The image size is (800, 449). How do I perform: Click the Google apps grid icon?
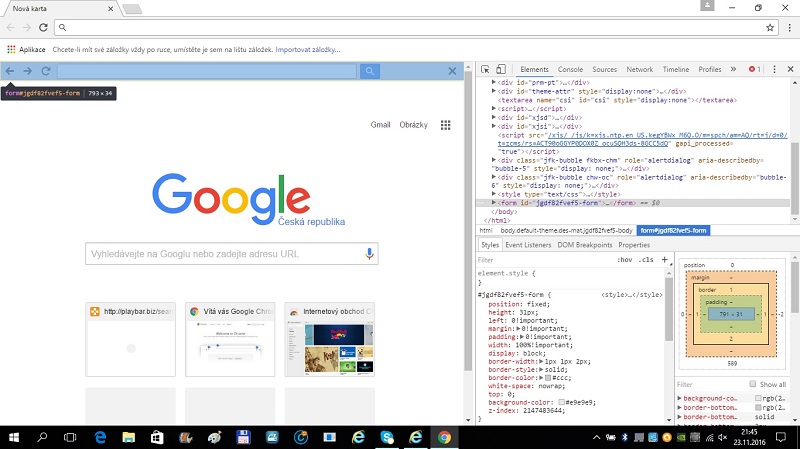click(445, 125)
